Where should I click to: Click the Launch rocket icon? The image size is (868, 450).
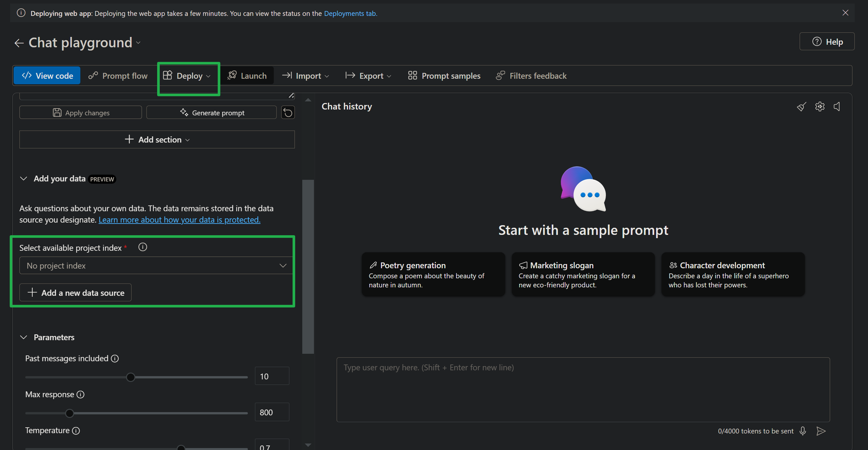[x=232, y=75]
